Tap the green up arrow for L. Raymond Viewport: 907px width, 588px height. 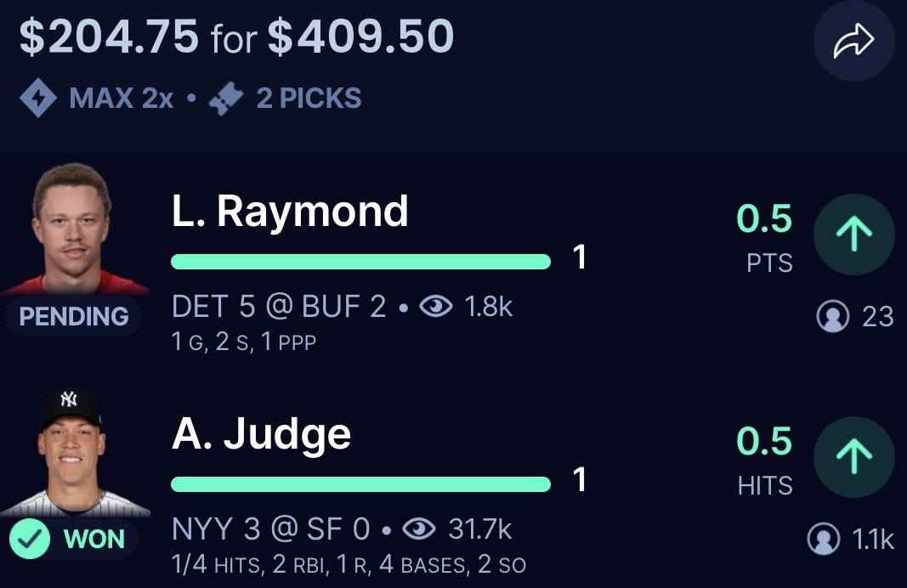[853, 234]
